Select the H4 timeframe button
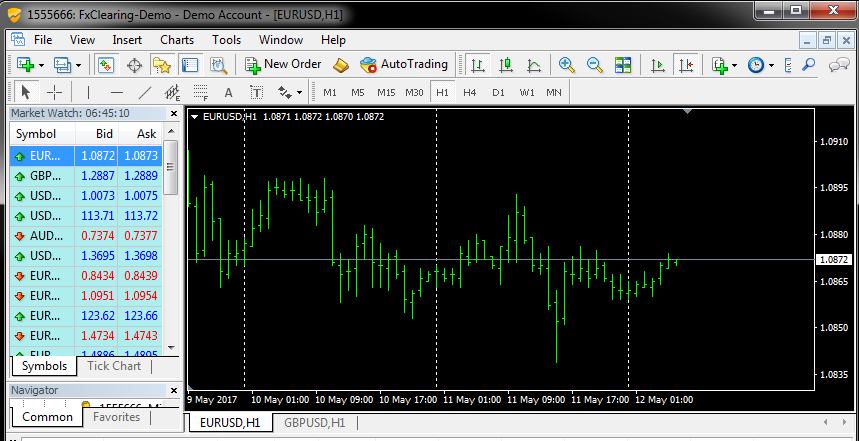Screen dimensions: 859x441 (x=469, y=93)
